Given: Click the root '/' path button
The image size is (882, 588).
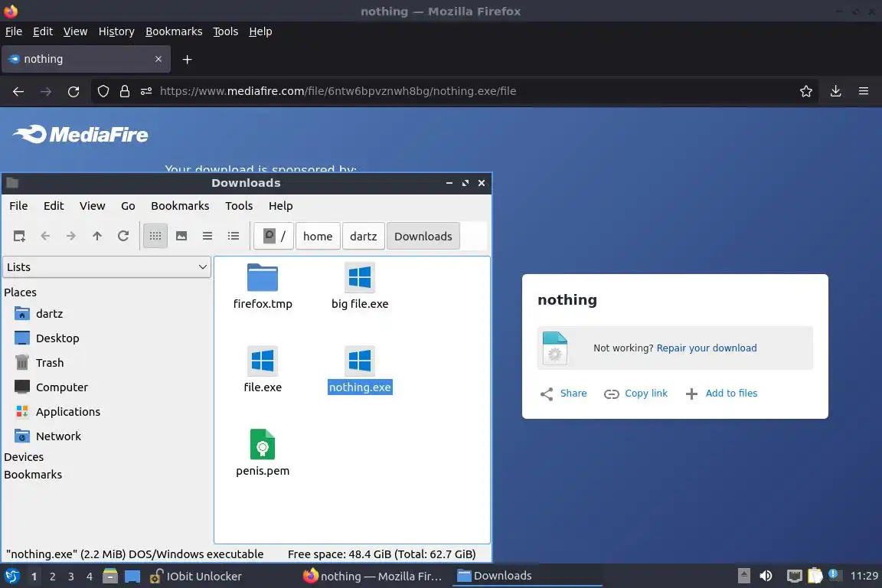Looking at the screenshot, I should coord(273,237).
